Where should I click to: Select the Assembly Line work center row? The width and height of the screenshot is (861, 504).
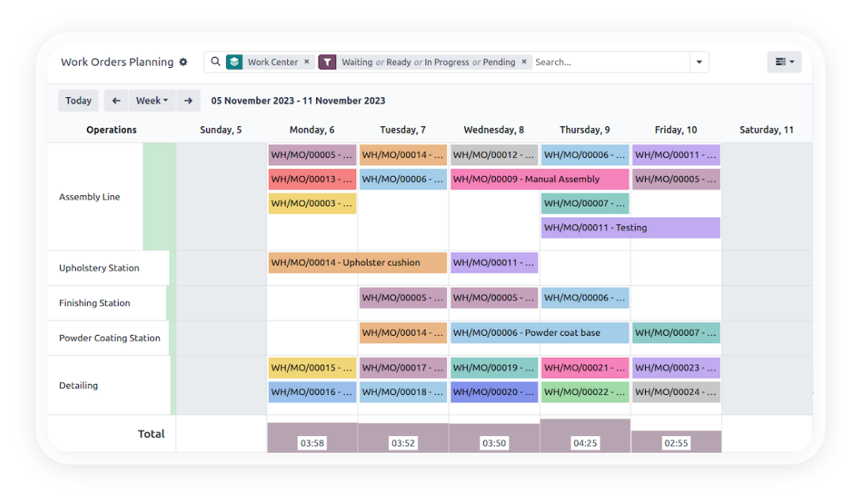click(89, 197)
